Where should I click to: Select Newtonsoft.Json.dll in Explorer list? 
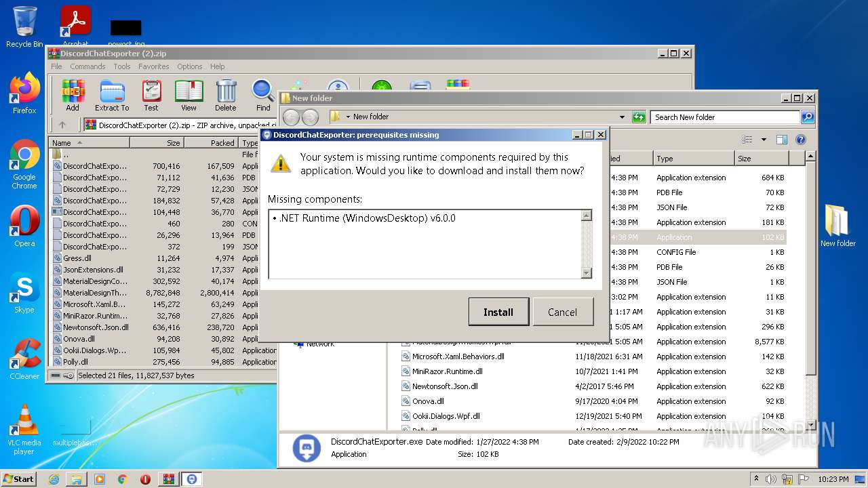click(445, 386)
